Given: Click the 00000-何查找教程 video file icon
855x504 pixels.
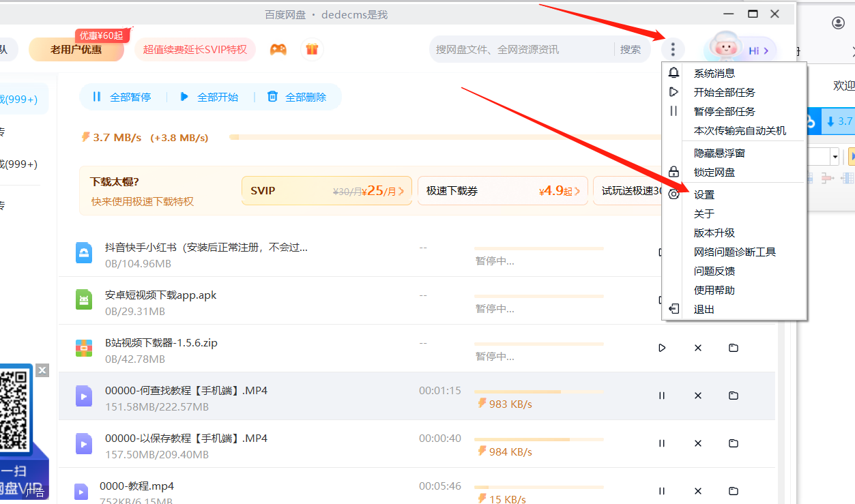Looking at the screenshot, I should [84, 396].
